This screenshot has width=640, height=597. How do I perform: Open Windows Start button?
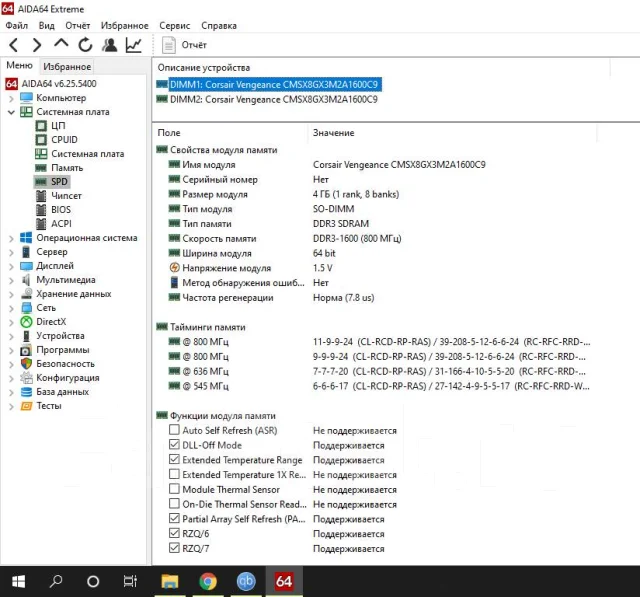[x=18, y=581]
